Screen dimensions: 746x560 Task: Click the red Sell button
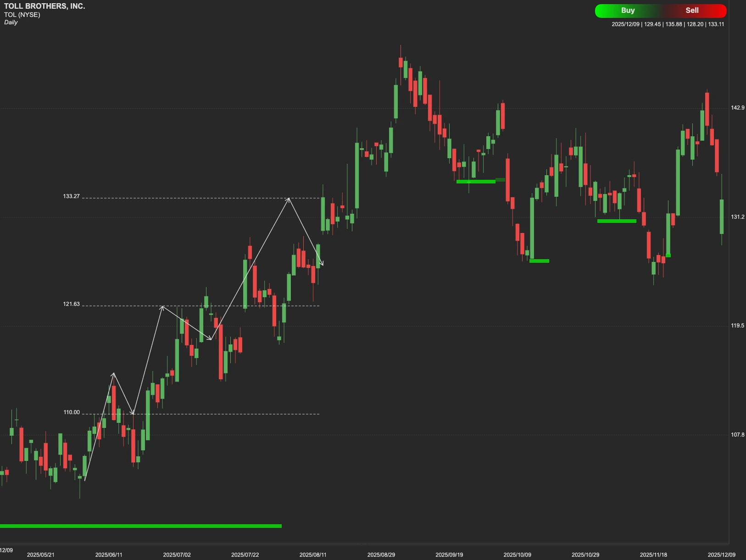tap(692, 11)
